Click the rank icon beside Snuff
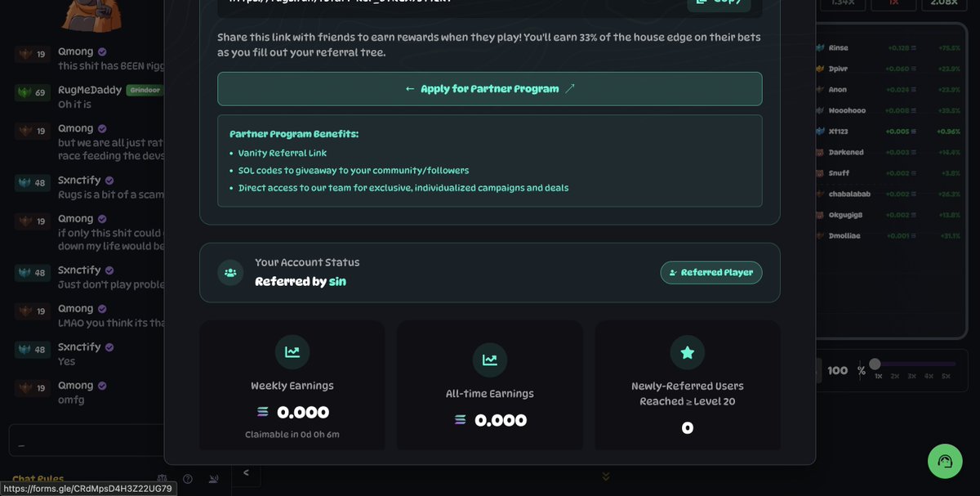The height and width of the screenshot is (496, 980). pyautogui.click(x=820, y=173)
